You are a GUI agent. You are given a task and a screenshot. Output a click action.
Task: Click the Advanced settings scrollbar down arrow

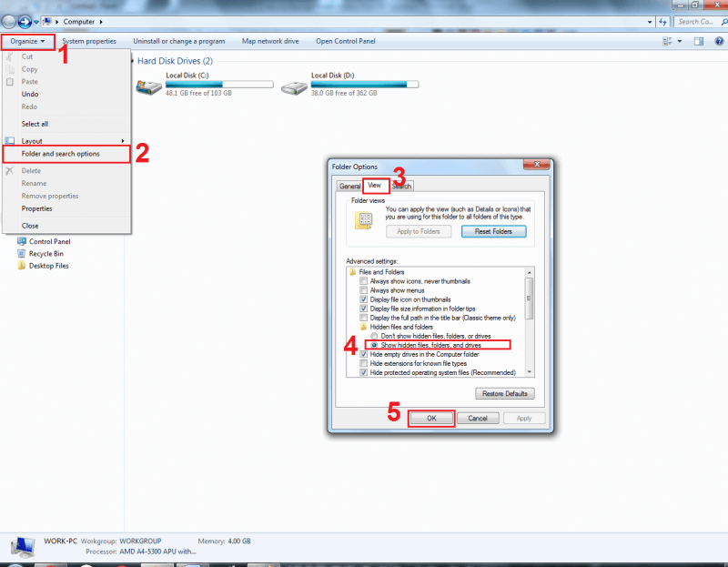[529, 372]
